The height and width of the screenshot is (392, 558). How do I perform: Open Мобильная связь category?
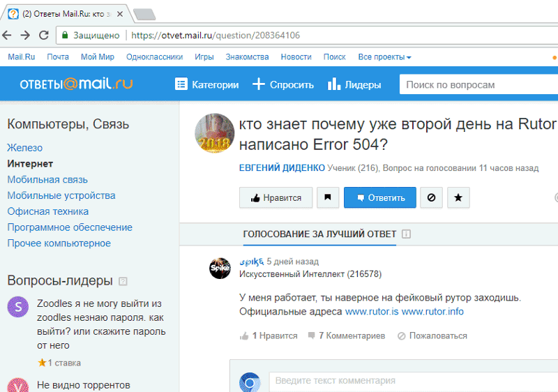point(47,180)
